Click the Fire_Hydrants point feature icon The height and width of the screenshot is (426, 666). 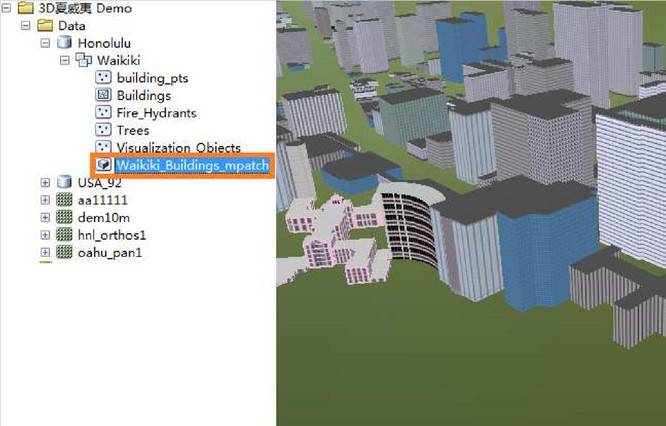coord(103,113)
